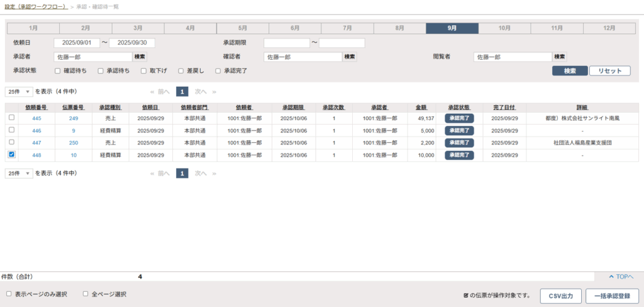The width and height of the screenshot is (644, 307).
Task: Click the search button beside 確認者 field
Action: coord(350,57)
